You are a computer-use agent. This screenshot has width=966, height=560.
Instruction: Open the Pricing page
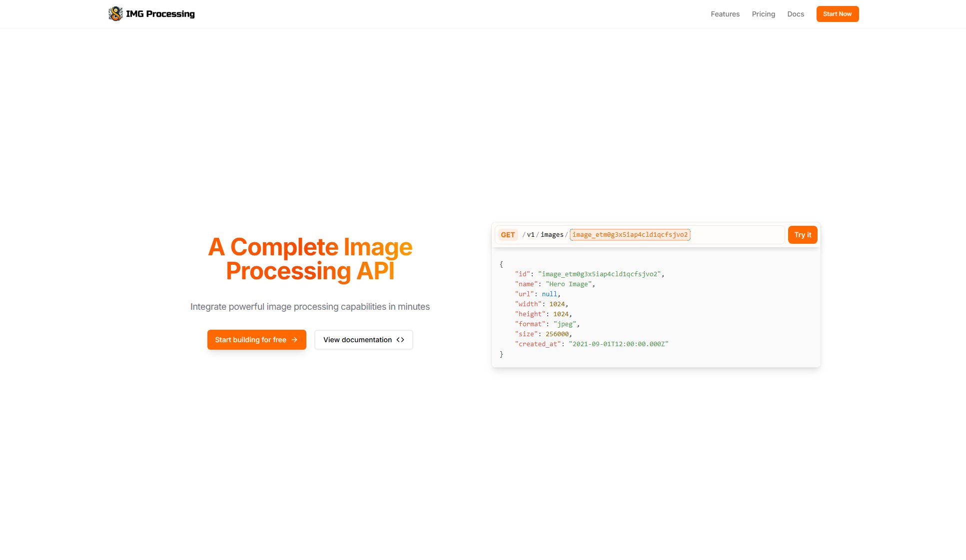click(x=763, y=14)
